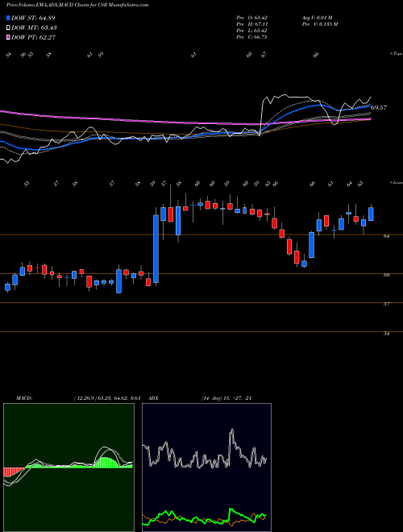Click inside the dark blue ADX indicator panel

tap(206, 468)
